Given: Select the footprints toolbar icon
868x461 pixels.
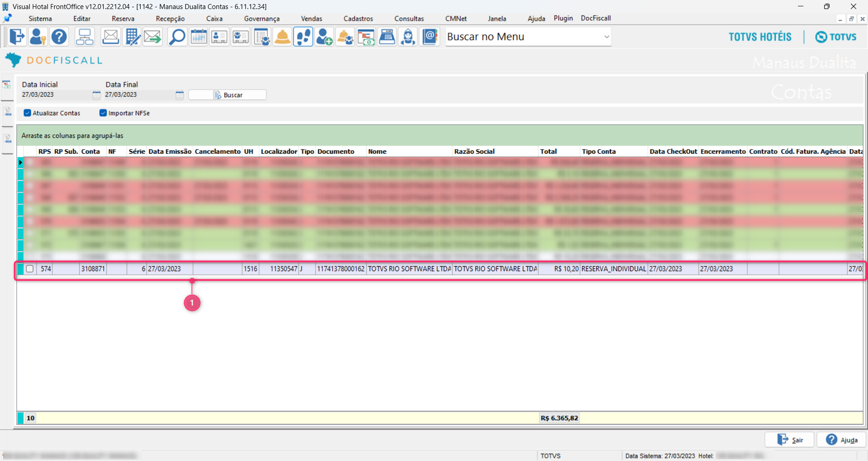Looking at the screenshot, I should pyautogui.click(x=303, y=37).
